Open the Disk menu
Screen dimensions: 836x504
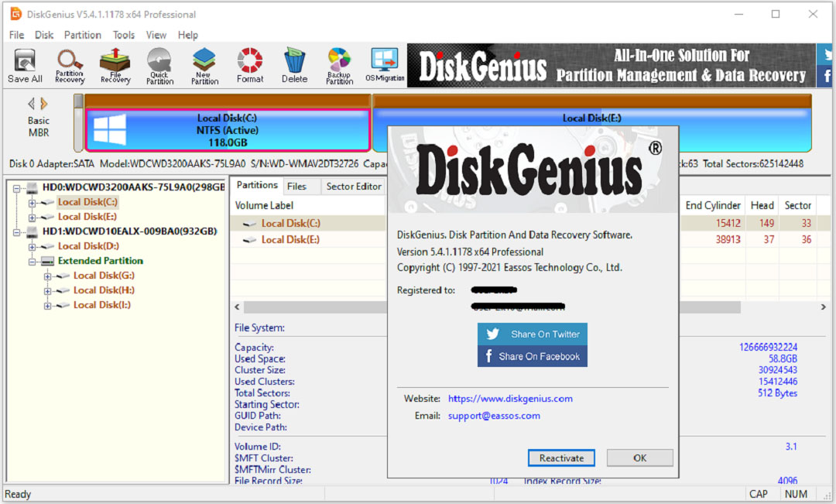(x=44, y=35)
